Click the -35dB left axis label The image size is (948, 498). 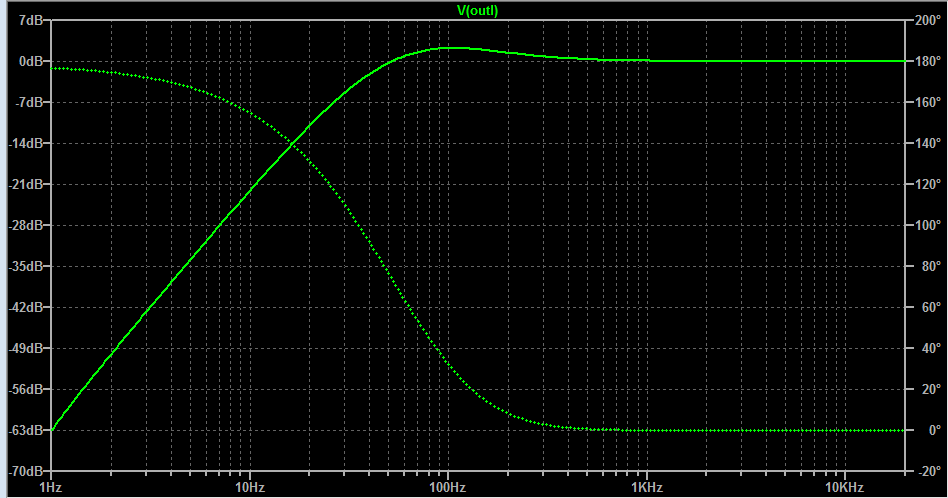point(27,267)
